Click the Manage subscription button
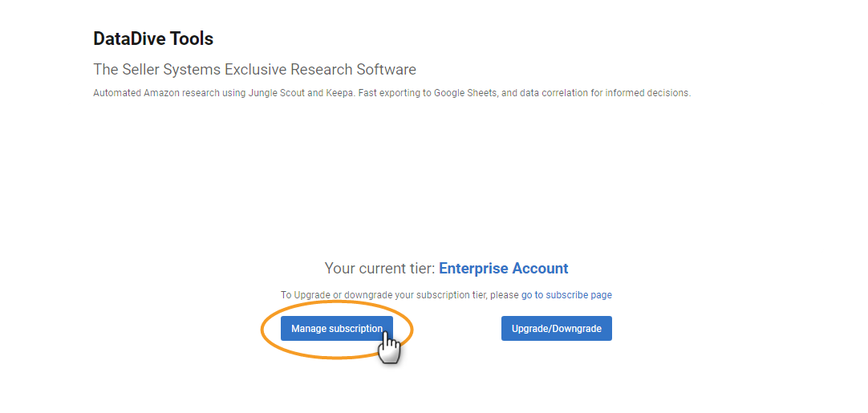 click(337, 328)
